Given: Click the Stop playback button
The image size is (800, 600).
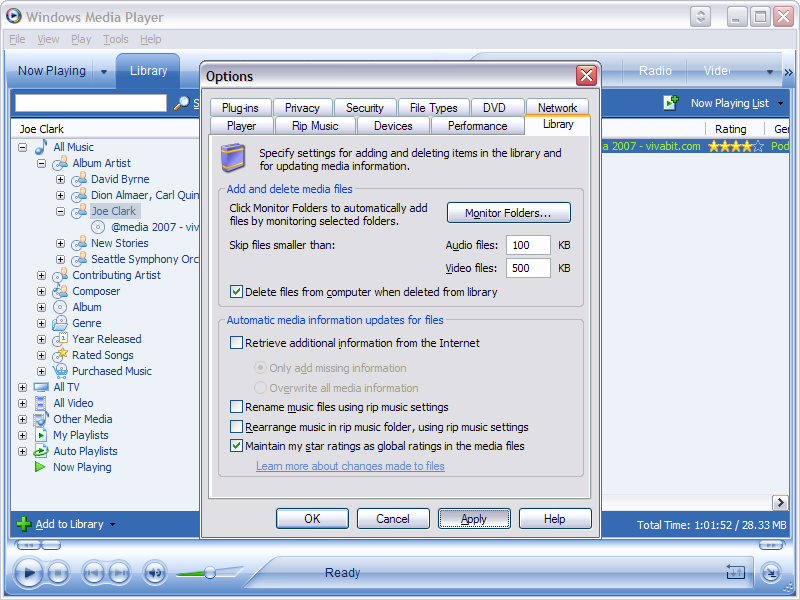Looking at the screenshot, I should (x=58, y=573).
